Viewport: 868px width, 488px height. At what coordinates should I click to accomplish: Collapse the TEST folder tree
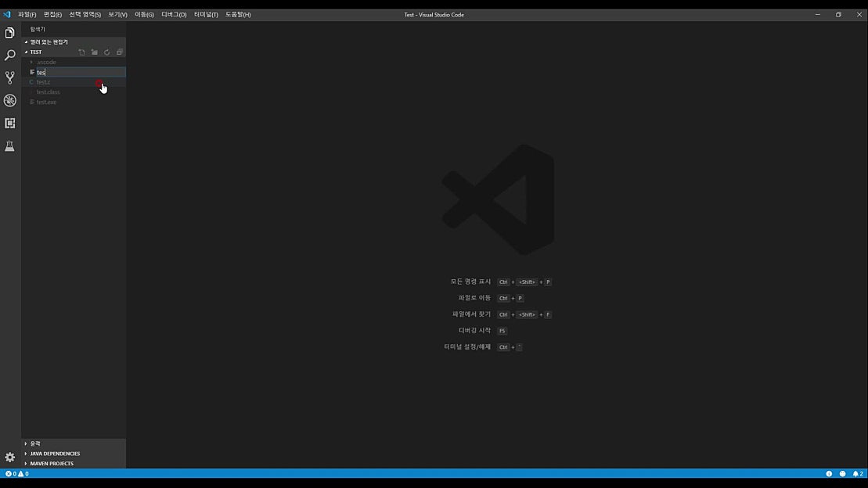[x=27, y=52]
